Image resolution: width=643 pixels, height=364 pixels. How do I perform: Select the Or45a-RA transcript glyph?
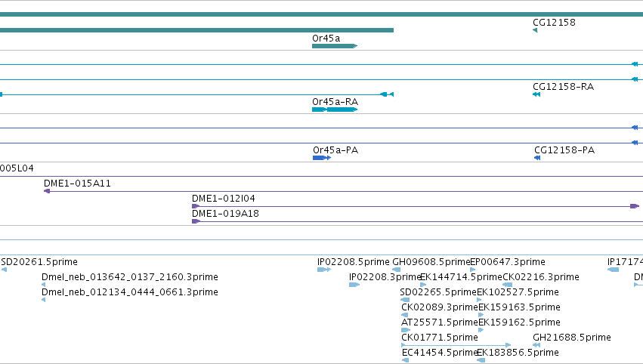point(335,110)
